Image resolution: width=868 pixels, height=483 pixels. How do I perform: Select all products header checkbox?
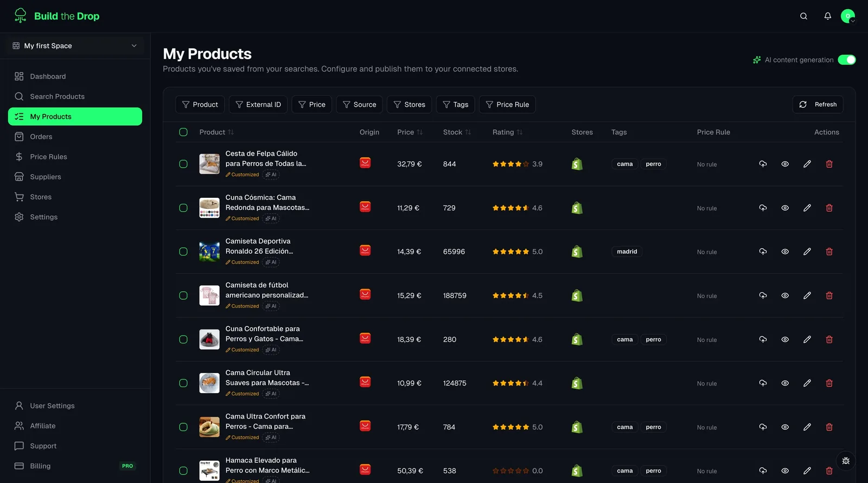coord(183,132)
